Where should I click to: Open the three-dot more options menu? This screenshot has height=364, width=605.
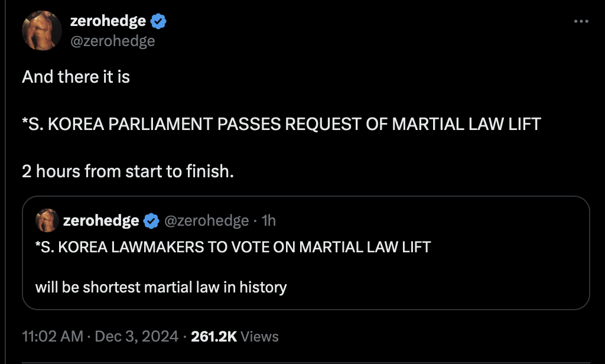(581, 22)
